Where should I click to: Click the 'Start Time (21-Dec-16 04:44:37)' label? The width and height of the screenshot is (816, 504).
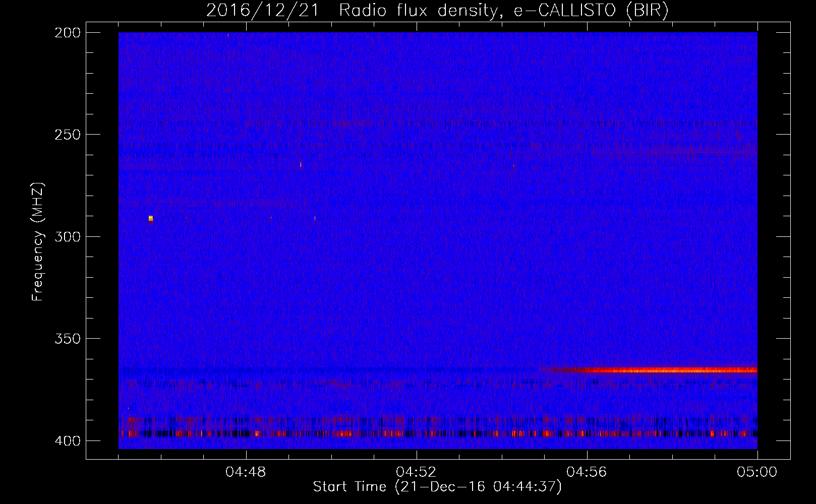[x=437, y=487]
